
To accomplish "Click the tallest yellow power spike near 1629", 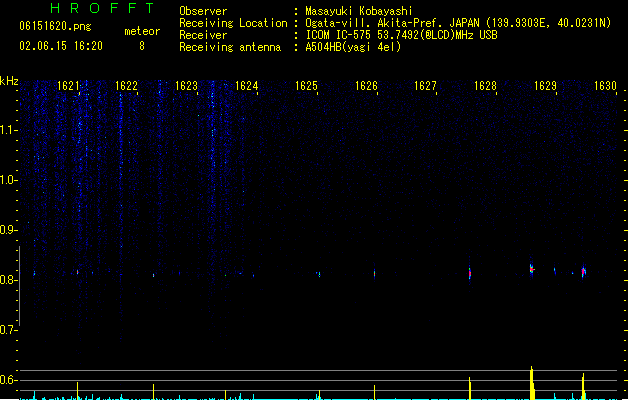I will click(532, 383).
